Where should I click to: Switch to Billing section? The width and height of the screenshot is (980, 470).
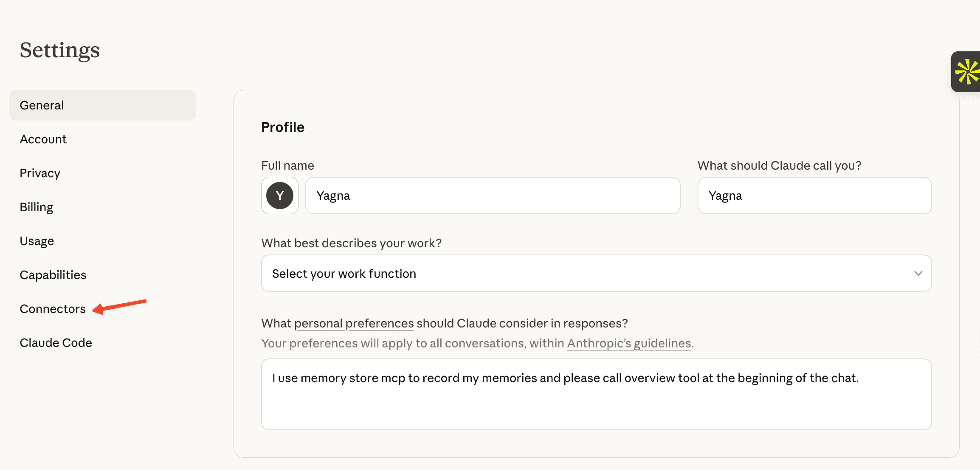tap(37, 207)
